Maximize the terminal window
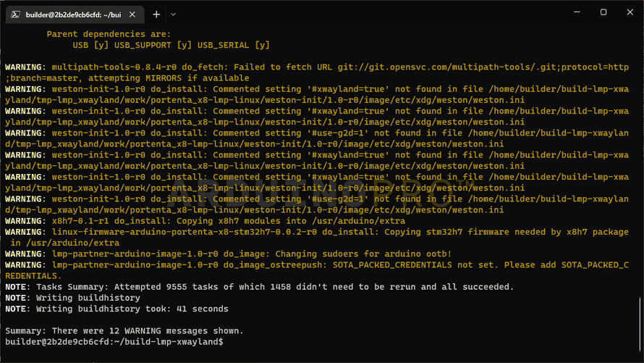 pos(603,12)
